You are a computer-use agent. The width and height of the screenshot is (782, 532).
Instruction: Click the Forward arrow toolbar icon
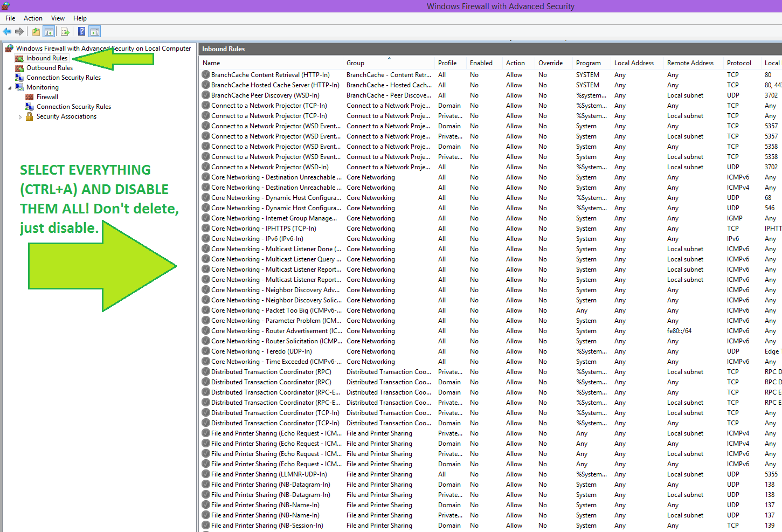(19, 32)
